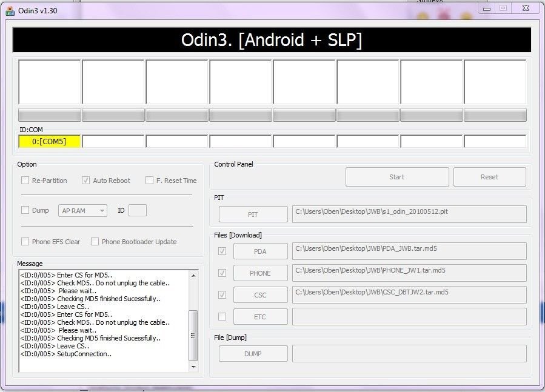Click the empty DUMP path field
Viewport: 545px width, 392px height.
pyautogui.click(x=409, y=353)
